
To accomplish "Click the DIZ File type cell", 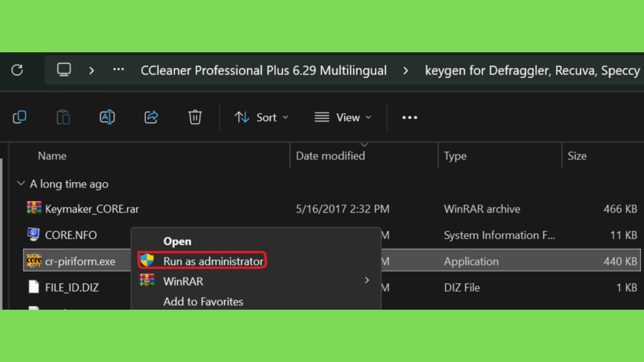I will point(462,288).
